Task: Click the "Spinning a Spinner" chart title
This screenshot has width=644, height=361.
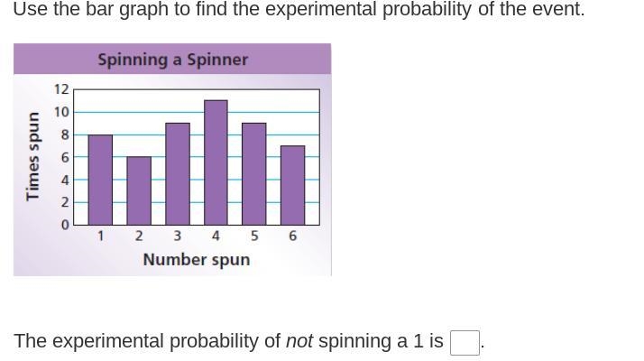Action: click(172, 60)
